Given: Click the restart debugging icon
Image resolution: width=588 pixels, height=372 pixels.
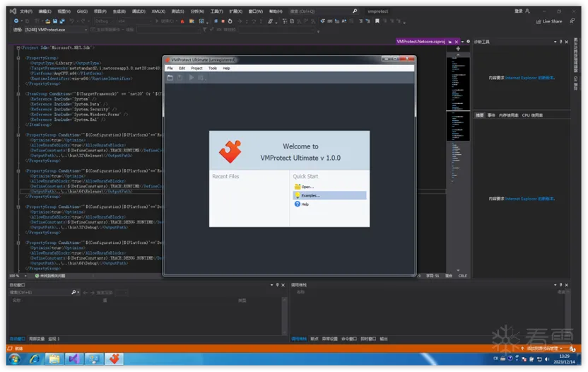Looking at the screenshot, I should [x=230, y=21].
